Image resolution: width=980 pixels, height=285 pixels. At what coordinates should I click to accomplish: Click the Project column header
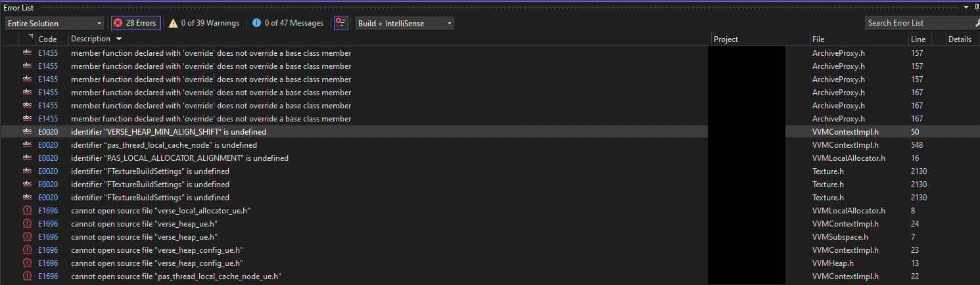tap(726, 39)
